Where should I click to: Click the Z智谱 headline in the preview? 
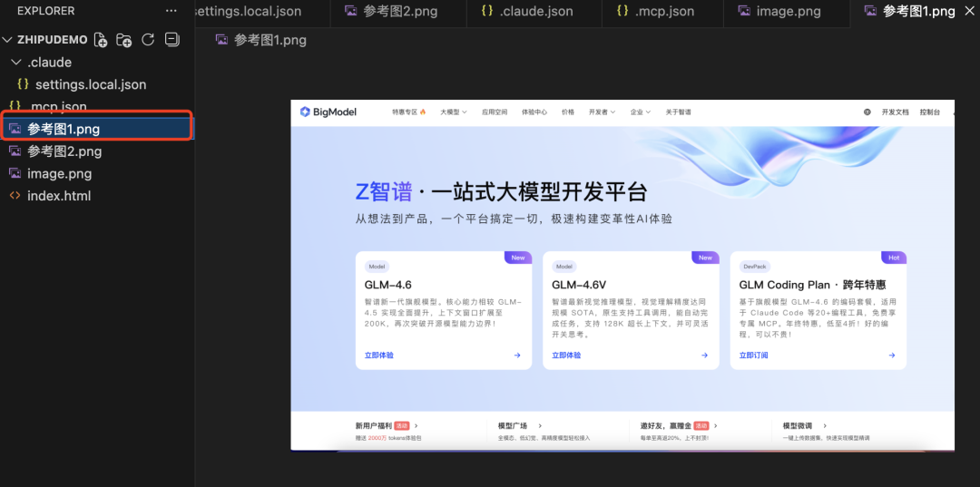[384, 192]
